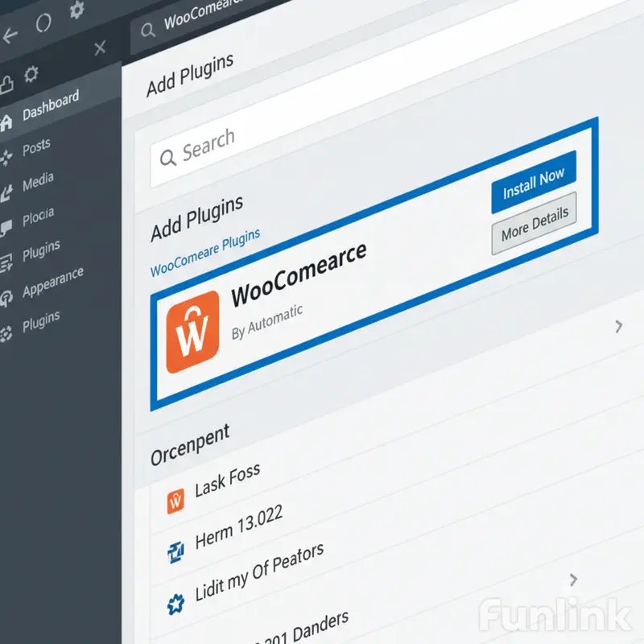Click the browser refresh icon
644x644 pixels.
[x=44, y=23]
